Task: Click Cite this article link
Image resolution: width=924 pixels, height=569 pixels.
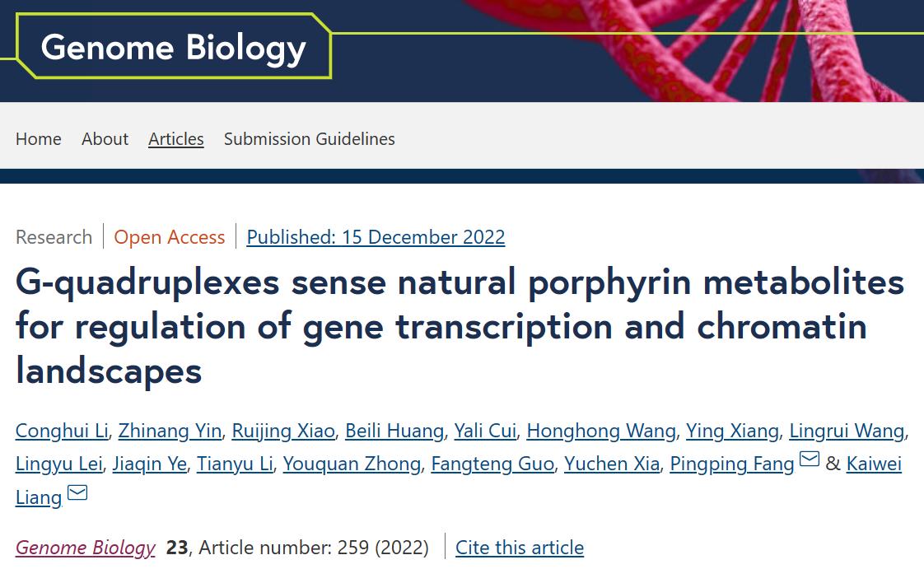Action: [x=520, y=548]
